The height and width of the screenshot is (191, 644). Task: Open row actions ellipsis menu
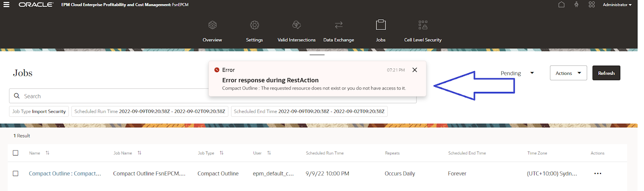tap(598, 173)
